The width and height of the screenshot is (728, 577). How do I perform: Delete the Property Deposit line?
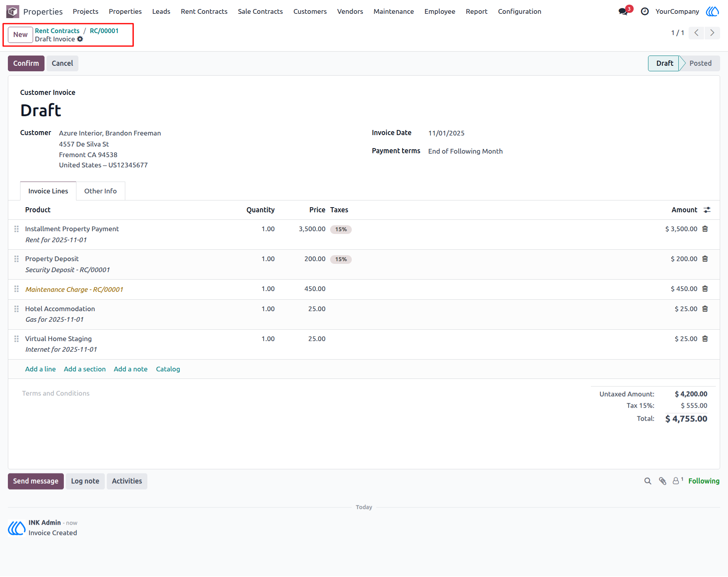coord(705,259)
